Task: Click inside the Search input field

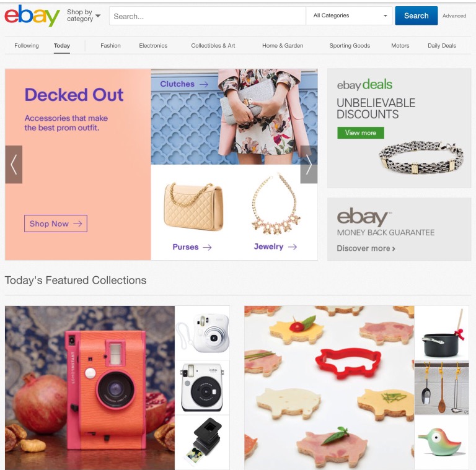Action: 208,15
